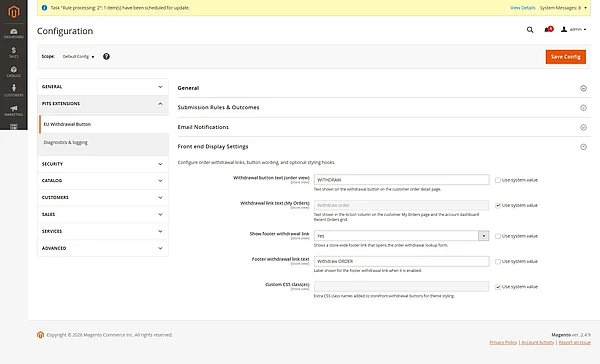The width and height of the screenshot is (600, 364).
Task: Click the info icon in the yellow message bar
Action: pos(44,8)
